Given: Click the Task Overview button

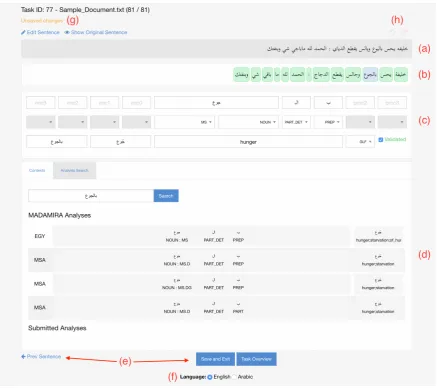Looking at the screenshot, I should click(x=256, y=359).
